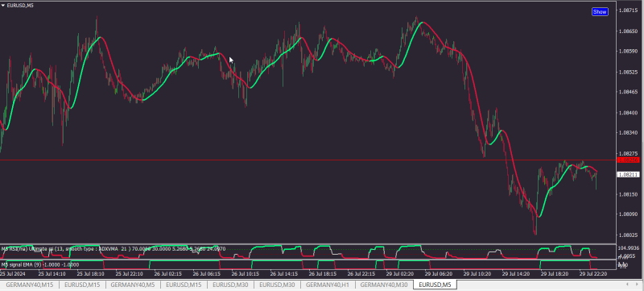
Task: Click the red 1.08256 price level label
Action: 629,160
